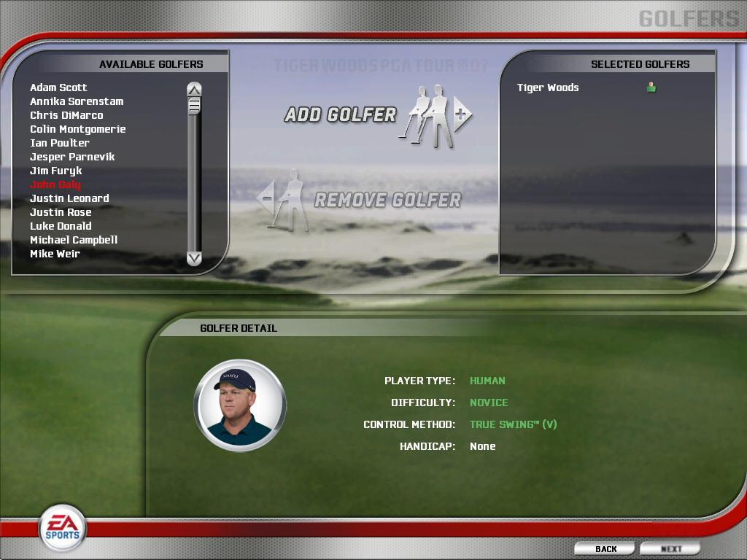
Task: Choose Colin Montgomerie from the list
Action: click(x=77, y=129)
